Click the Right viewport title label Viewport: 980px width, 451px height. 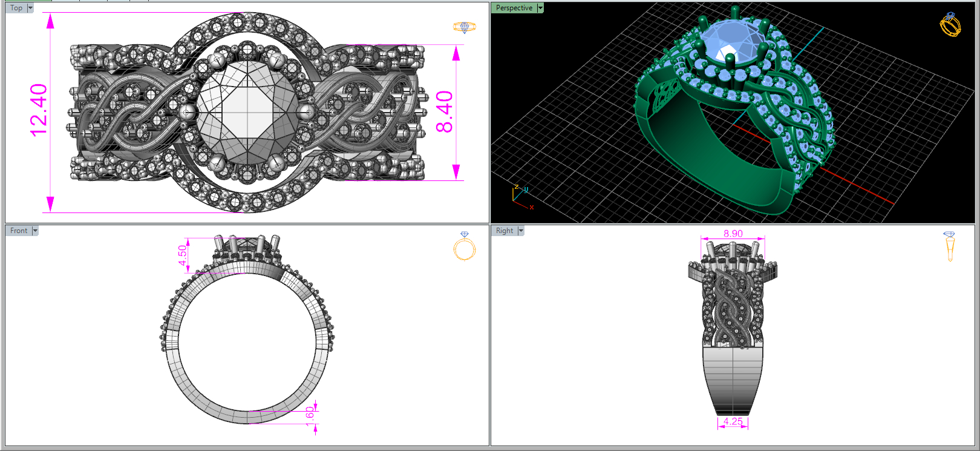point(505,231)
